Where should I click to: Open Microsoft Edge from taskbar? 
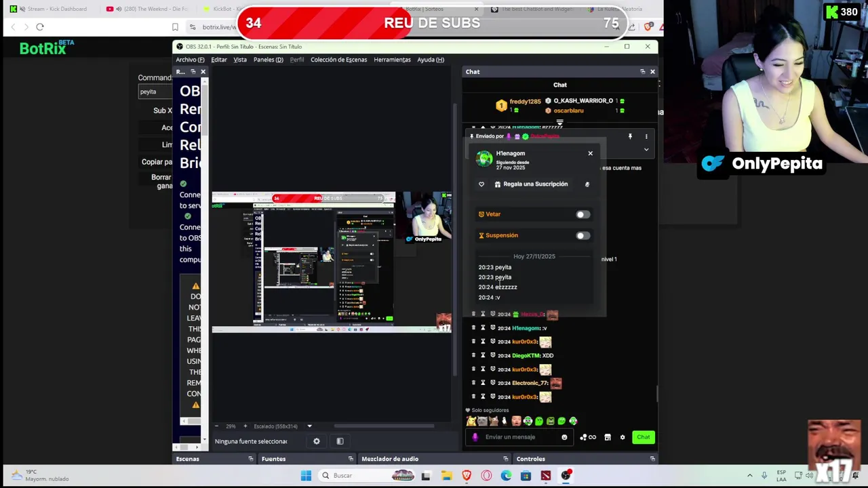click(506, 476)
